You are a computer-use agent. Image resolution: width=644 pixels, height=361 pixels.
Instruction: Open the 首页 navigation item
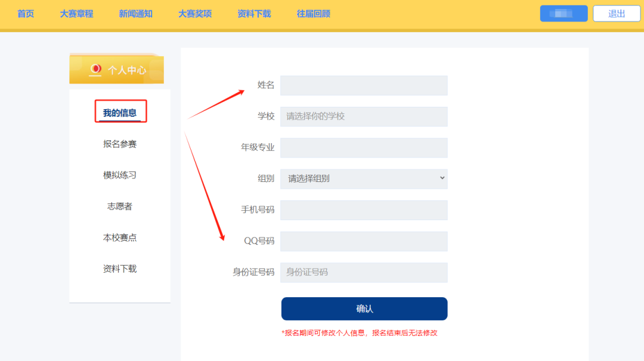26,14
